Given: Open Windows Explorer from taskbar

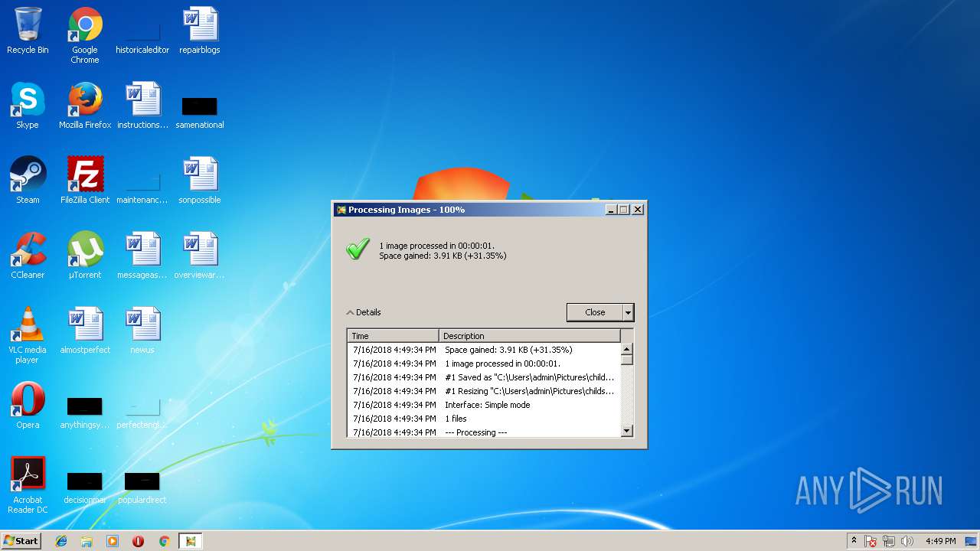Looking at the screenshot, I should coord(87,541).
